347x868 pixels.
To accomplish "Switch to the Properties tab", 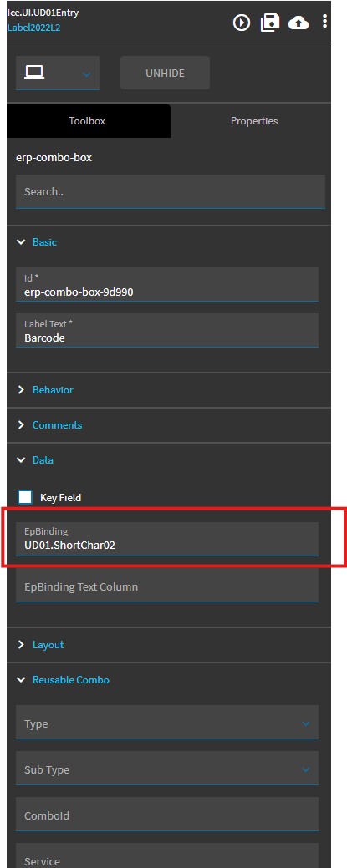I will [x=254, y=120].
